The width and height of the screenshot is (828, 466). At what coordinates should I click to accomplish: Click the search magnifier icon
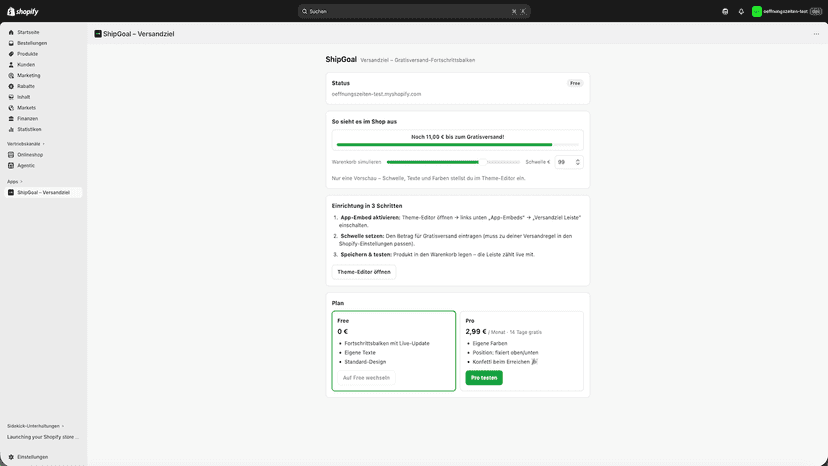point(305,11)
